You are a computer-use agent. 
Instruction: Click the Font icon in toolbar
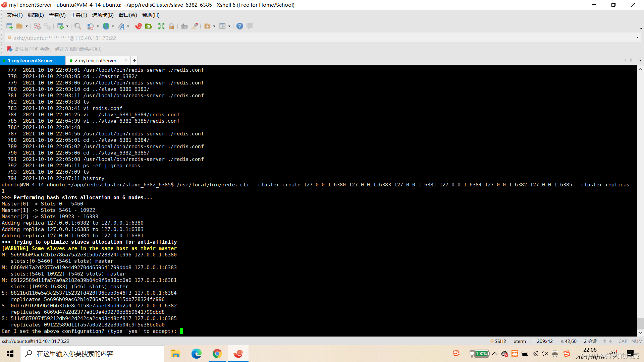pyautogui.click(x=121, y=26)
